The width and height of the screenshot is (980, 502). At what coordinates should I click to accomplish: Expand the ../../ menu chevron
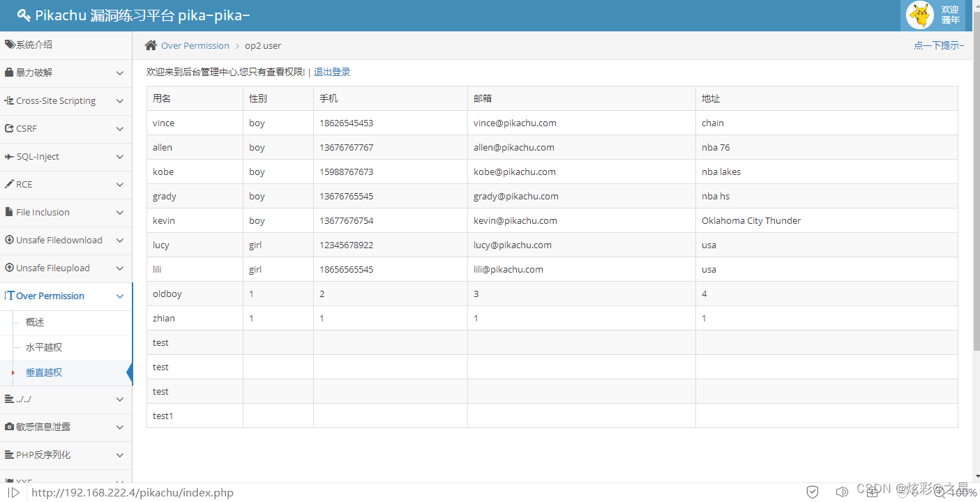coord(120,399)
